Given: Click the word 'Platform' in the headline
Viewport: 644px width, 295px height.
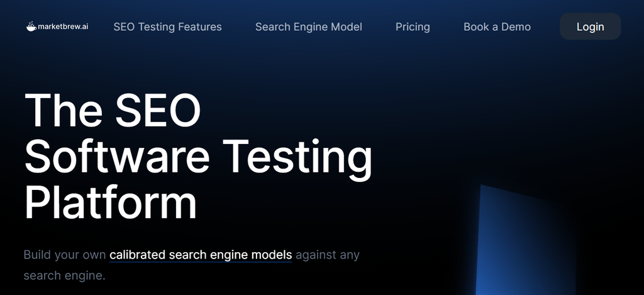Looking at the screenshot, I should coord(111,201).
